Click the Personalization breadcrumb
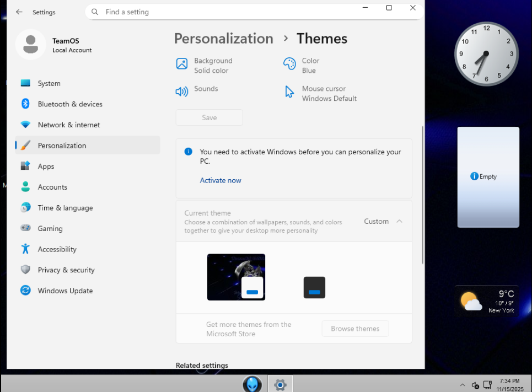This screenshot has width=532, height=392. point(223,39)
